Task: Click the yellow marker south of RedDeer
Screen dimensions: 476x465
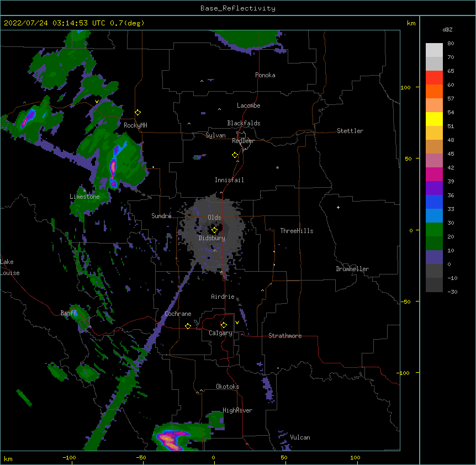Action: 235,155
